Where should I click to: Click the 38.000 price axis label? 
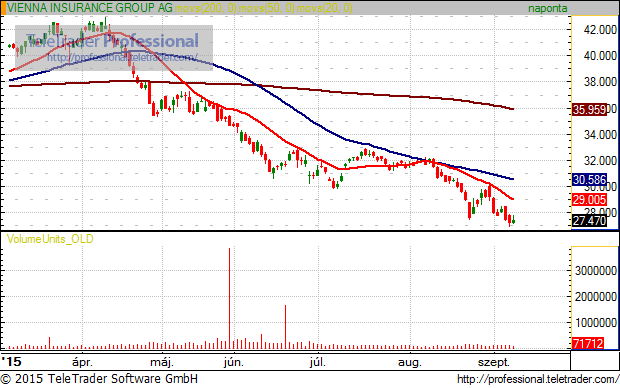tap(600, 82)
